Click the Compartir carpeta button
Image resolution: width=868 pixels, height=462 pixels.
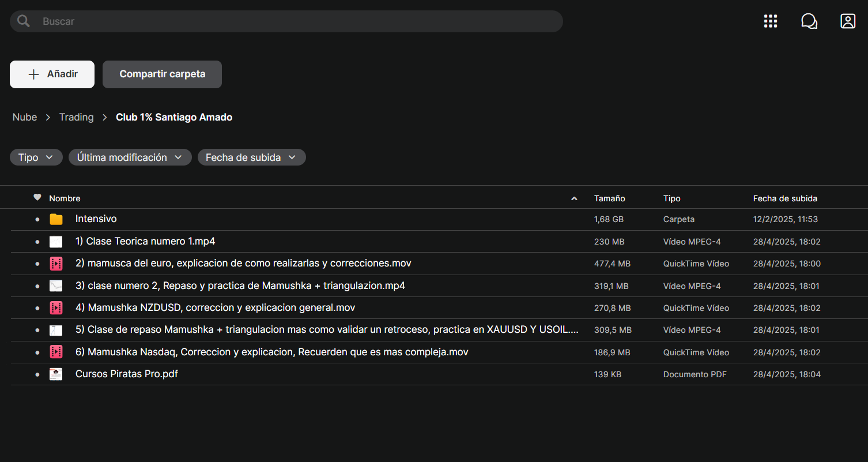162,74
